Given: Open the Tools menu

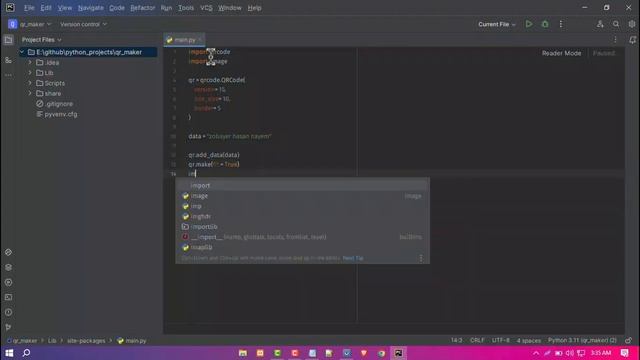Looking at the screenshot, I should (186, 8).
